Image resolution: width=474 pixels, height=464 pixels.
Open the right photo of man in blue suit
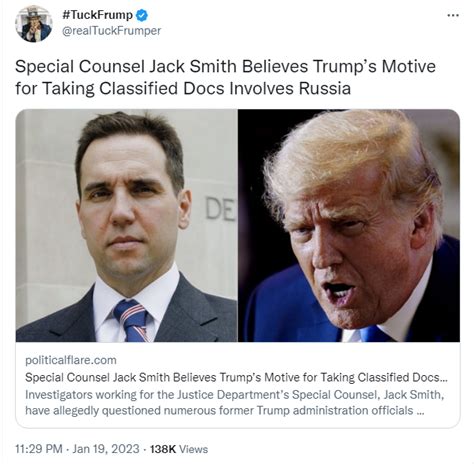(349, 225)
